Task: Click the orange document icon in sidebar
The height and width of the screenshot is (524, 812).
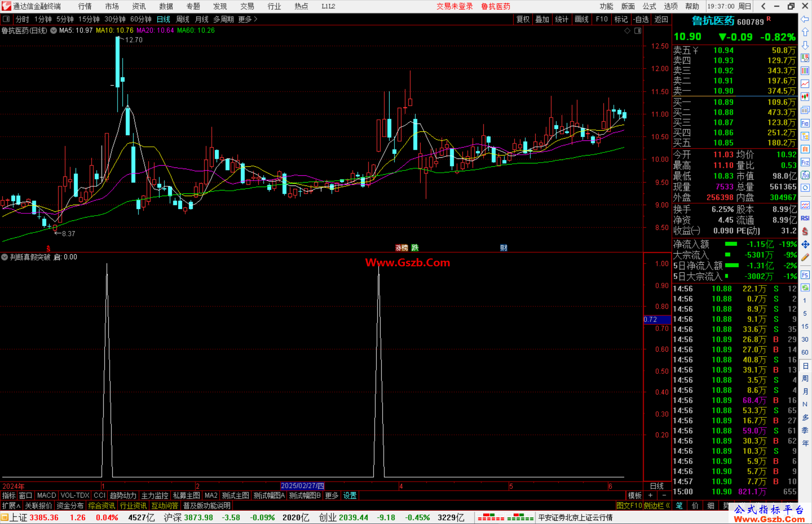Action: [805, 149]
